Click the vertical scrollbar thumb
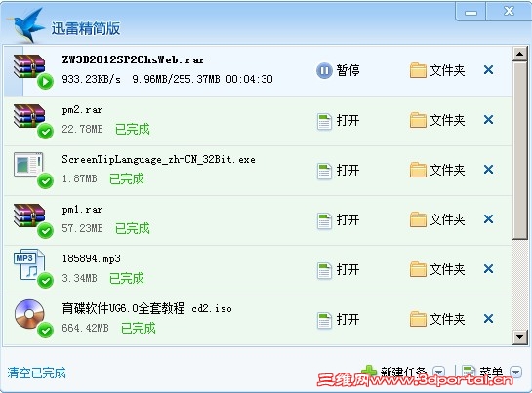This screenshot has height=393, width=532. tap(519, 150)
